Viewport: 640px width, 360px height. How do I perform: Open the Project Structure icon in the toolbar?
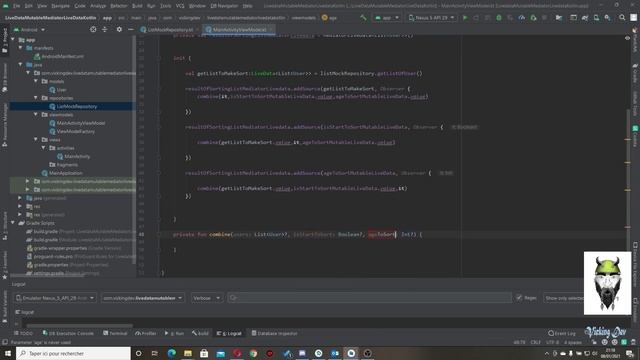559,18
